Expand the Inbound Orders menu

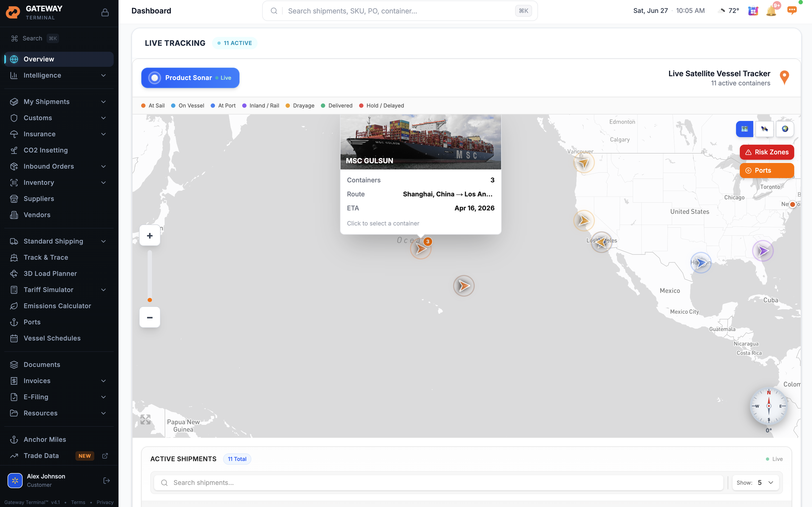click(59, 166)
